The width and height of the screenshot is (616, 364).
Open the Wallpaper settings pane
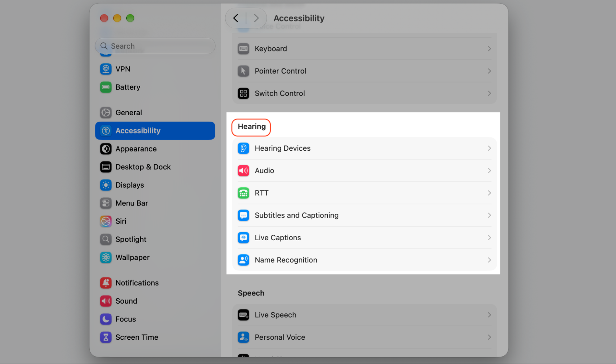tap(155, 257)
